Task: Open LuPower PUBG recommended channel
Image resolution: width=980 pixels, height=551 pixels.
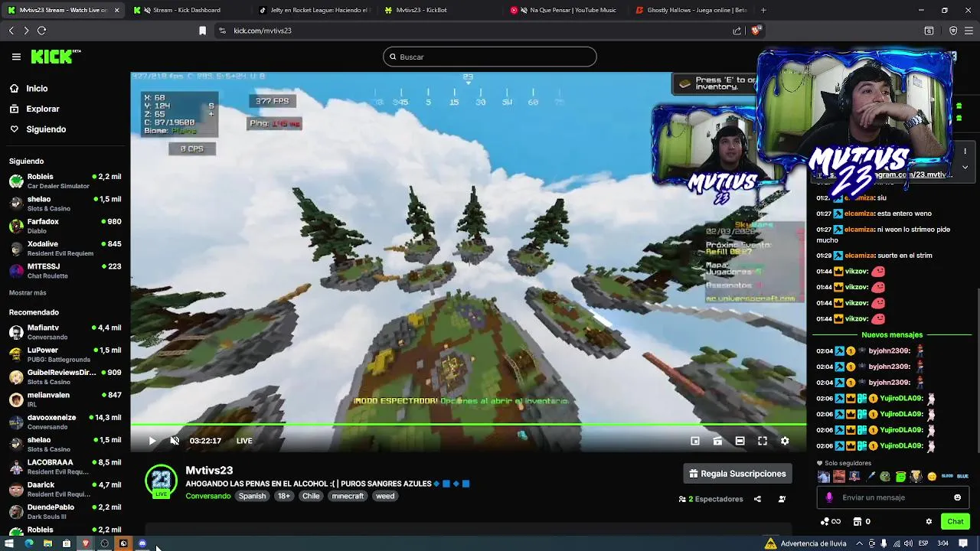Action: pyautogui.click(x=65, y=354)
